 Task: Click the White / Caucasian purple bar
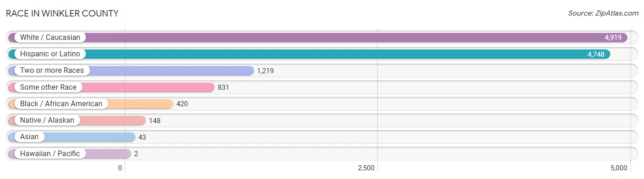pos(318,38)
